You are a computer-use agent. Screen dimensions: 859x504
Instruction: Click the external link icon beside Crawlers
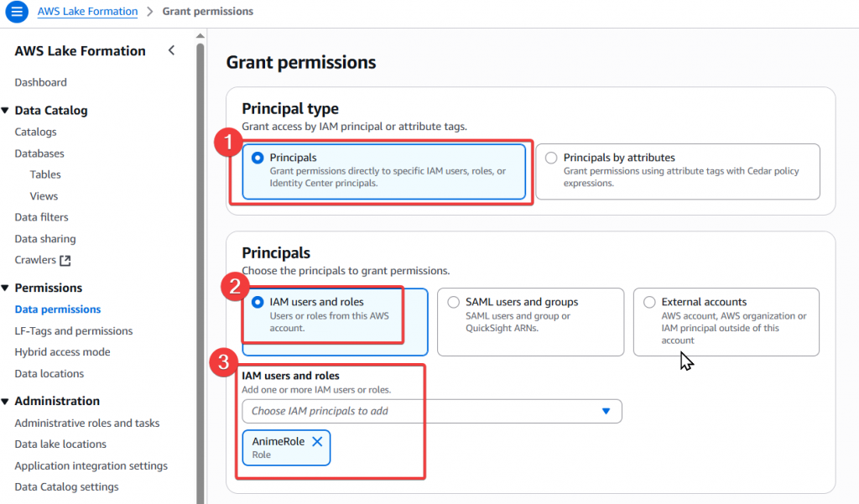pyautogui.click(x=65, y=261)
